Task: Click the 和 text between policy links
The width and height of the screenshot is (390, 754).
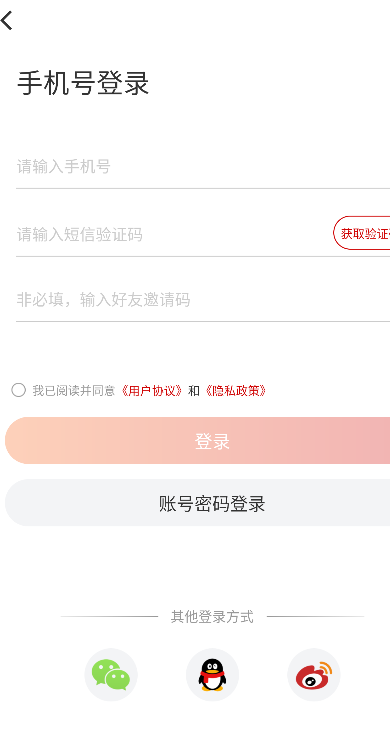Action: [x=194, y=390]
